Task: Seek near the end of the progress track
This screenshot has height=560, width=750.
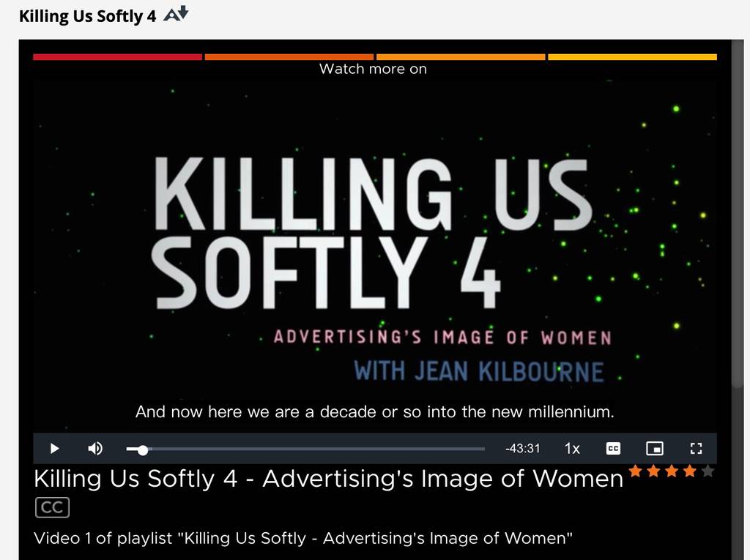Action: pos(478,449)
